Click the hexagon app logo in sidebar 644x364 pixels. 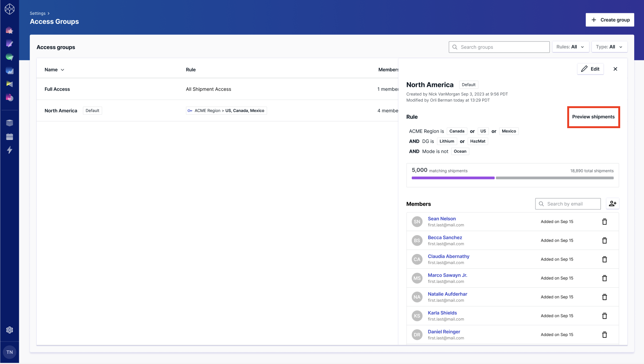coord(9,9)
